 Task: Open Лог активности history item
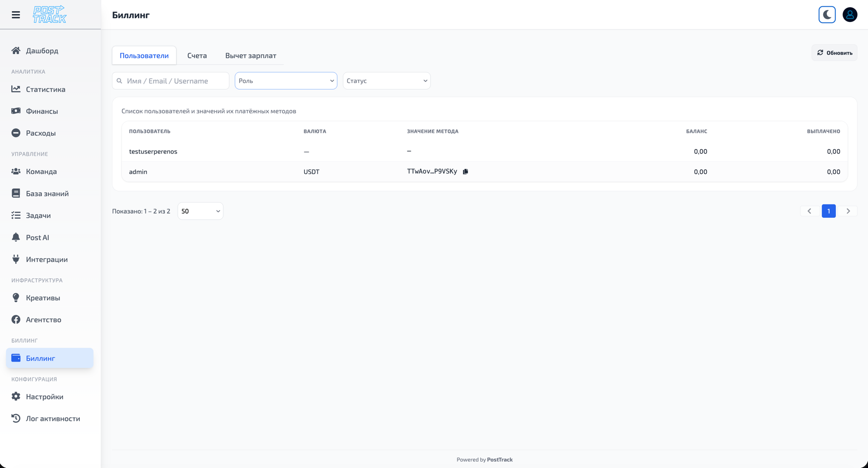tap(53, 419)
